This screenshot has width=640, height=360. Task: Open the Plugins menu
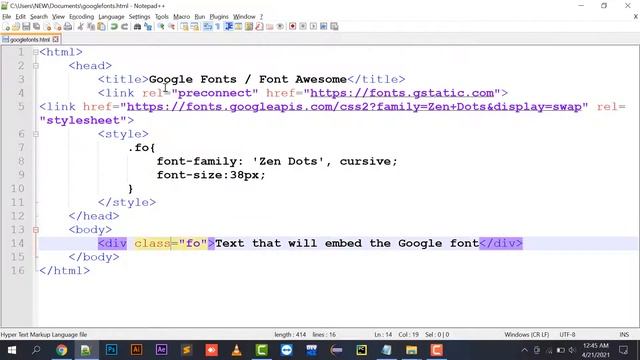coord(219,17)
